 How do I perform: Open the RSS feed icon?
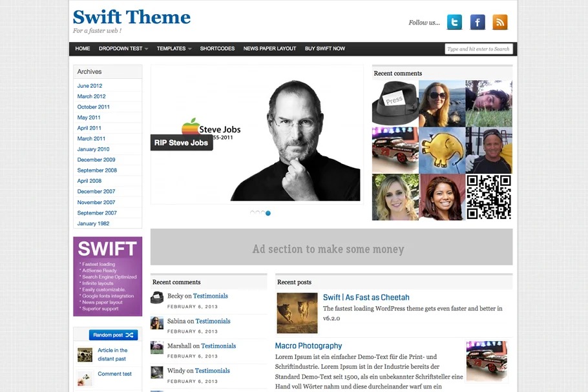[500, 22]
